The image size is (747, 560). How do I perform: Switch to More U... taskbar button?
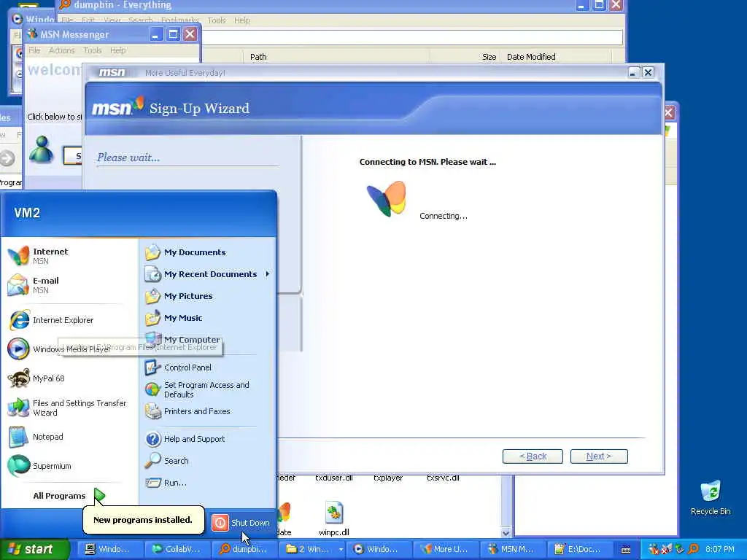click(x=446, y=550)
